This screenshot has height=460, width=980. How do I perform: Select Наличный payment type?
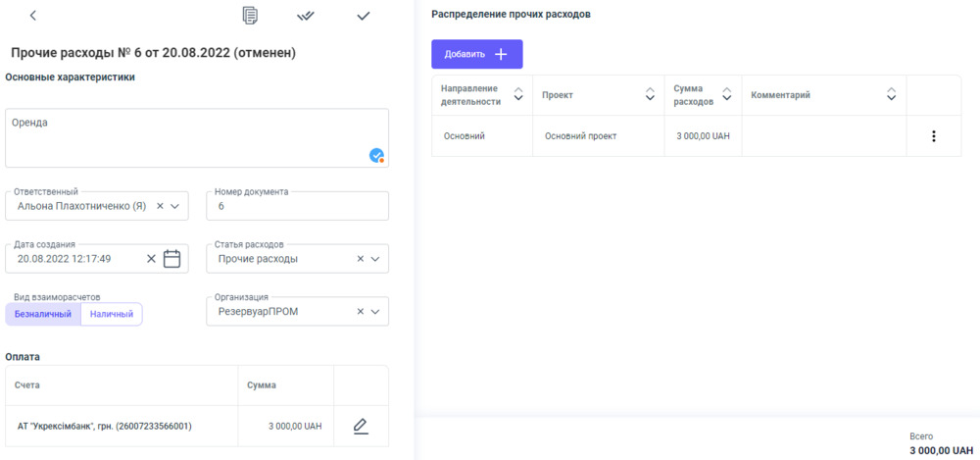pos(112,314)
